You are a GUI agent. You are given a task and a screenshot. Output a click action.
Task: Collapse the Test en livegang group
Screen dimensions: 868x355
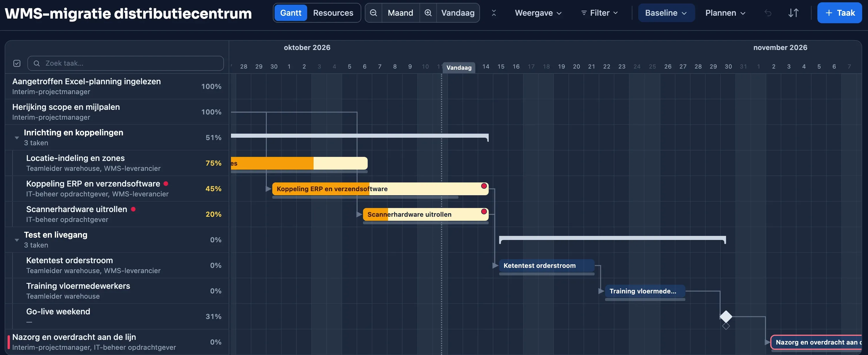(17, 240)
